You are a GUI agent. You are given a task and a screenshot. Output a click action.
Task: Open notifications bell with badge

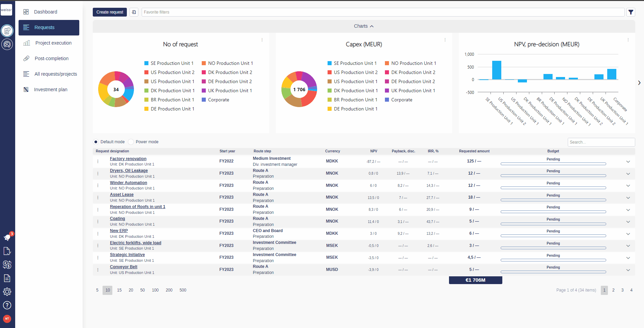click(x=7, y=237)
